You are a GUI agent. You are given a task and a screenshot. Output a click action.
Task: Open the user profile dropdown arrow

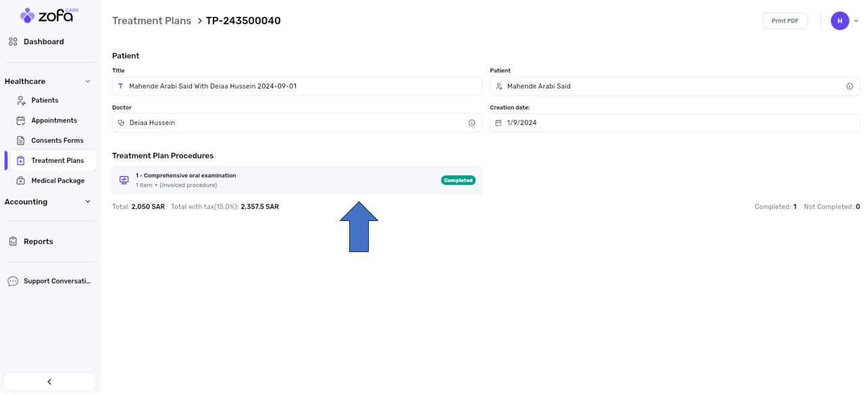point(856,21)
